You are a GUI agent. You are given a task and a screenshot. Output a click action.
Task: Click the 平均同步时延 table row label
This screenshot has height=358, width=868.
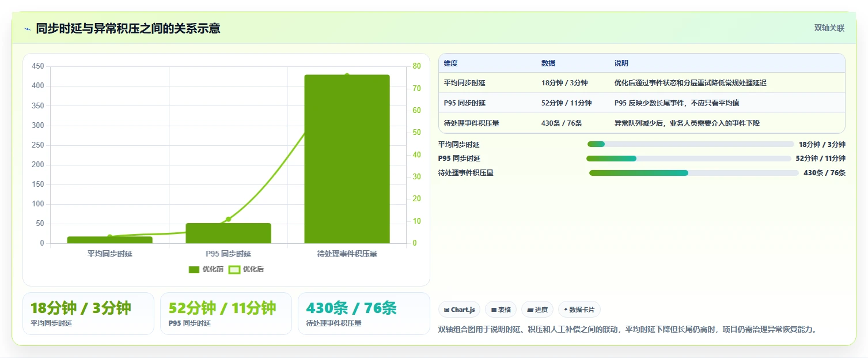tap(464, 83)
